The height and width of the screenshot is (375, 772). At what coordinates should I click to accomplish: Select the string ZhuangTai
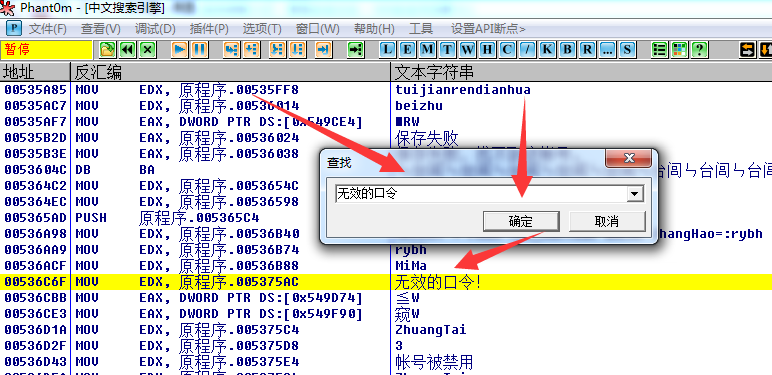pos(431,330)
